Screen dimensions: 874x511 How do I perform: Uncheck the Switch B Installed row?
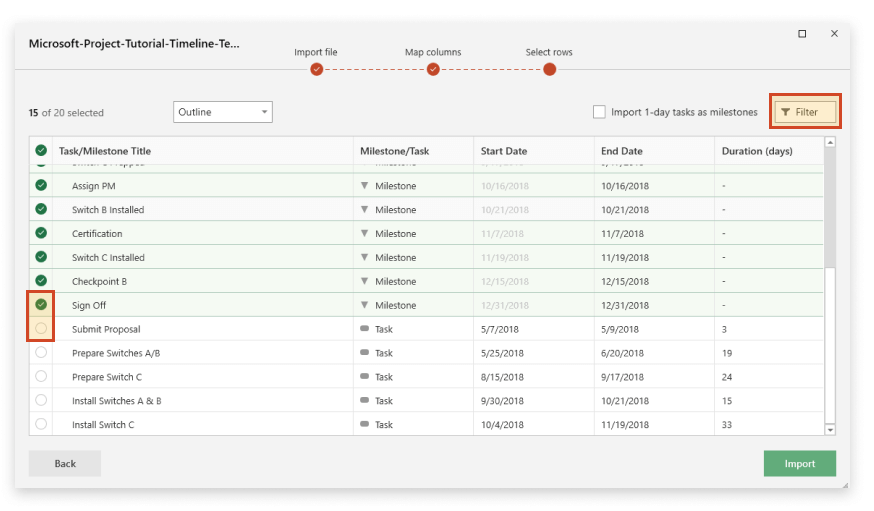click(x=41, y=209)
